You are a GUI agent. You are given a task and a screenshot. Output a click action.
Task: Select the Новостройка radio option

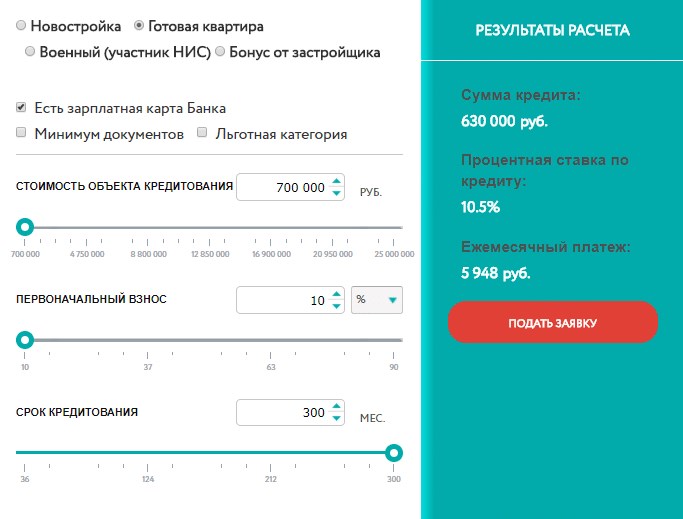coord(21,25)
